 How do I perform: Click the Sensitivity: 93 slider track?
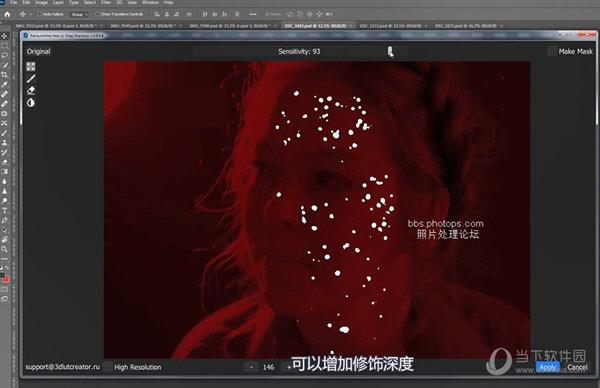click(x=300, y=51)
